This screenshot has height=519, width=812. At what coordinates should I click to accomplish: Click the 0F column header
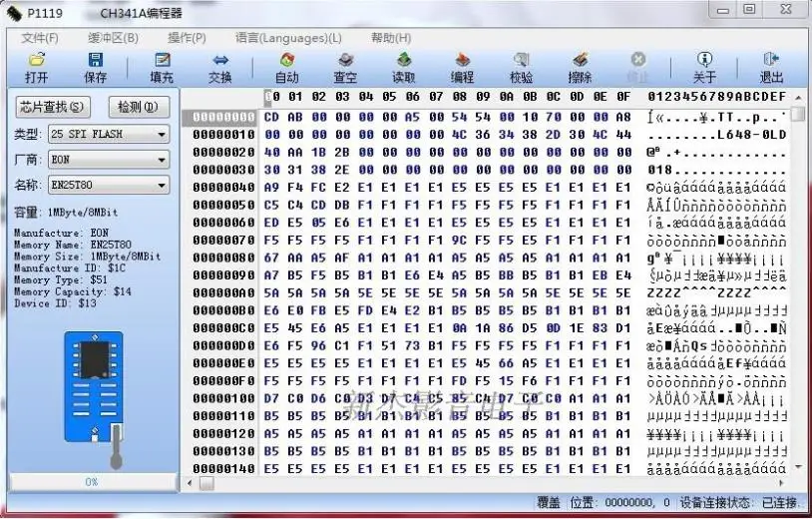(x=623, y=97)
